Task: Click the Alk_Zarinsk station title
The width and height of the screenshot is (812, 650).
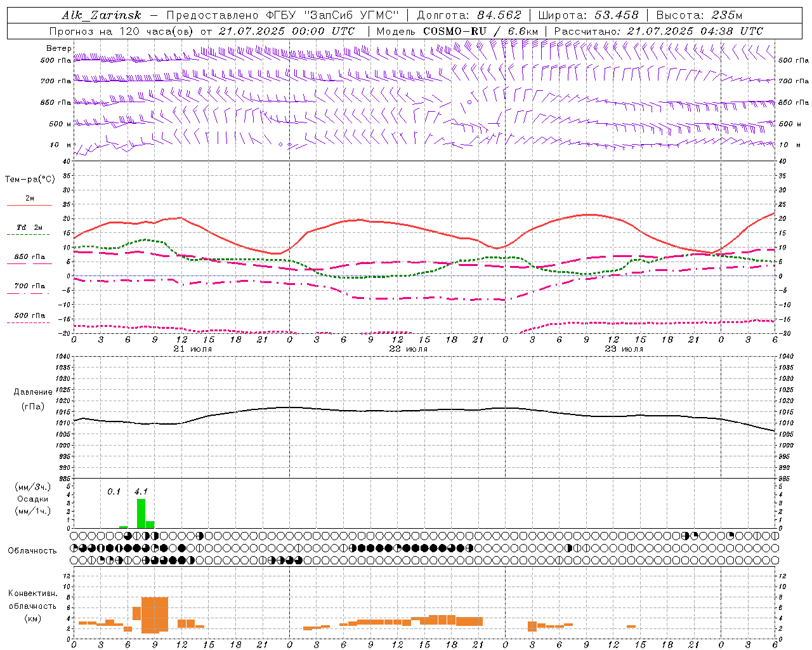Action: 101,15
